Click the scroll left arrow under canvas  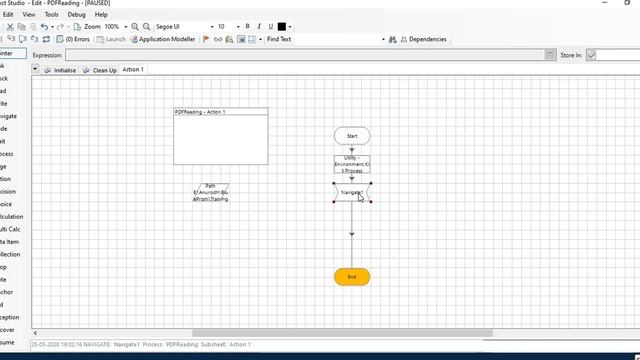[36, 333]
